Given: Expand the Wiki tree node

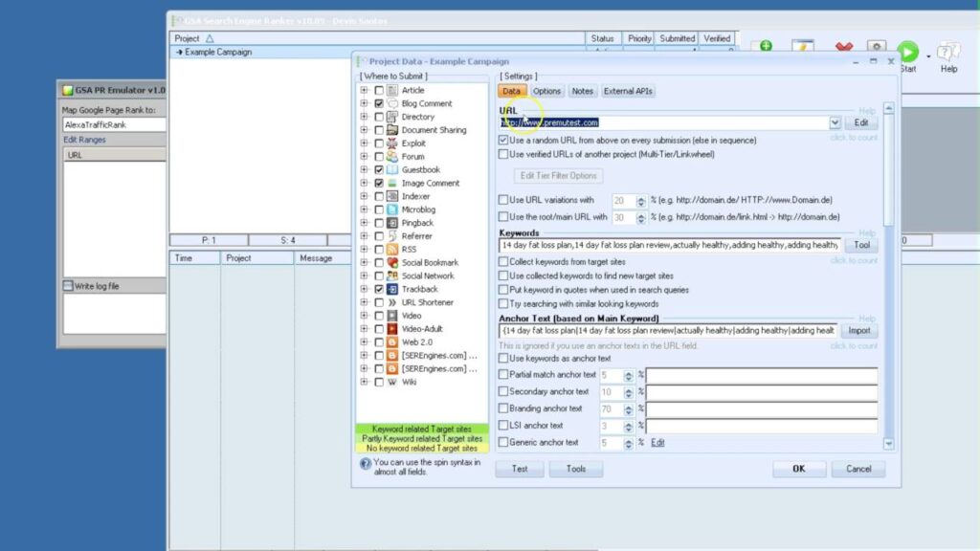Looking at the screenshot, I should tap(365, 382).
